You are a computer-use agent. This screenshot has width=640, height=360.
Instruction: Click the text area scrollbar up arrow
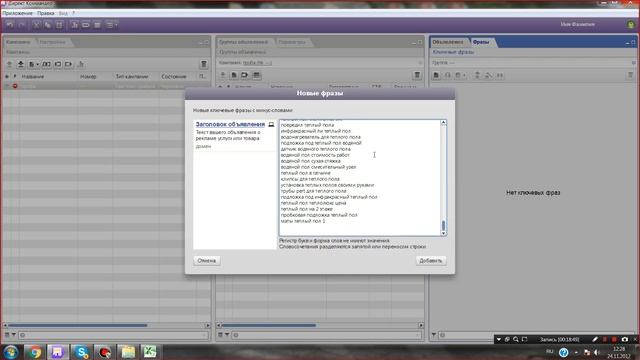point(443,123)
